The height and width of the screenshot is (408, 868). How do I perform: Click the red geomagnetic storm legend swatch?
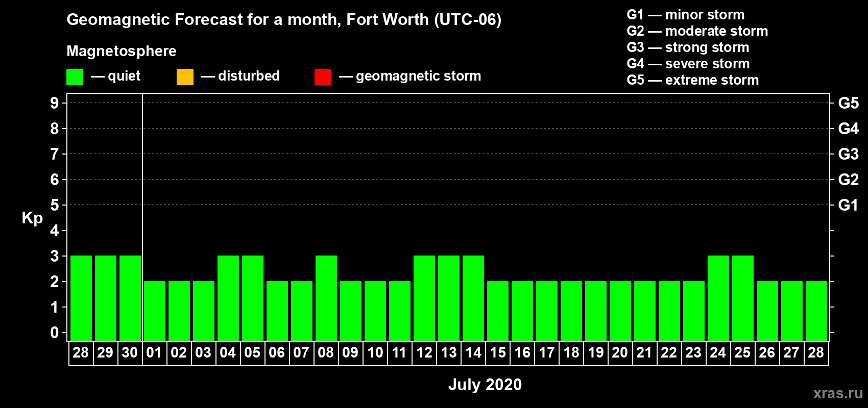tap(323, 77)
